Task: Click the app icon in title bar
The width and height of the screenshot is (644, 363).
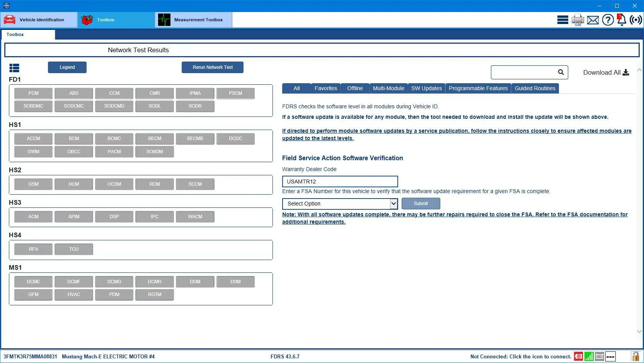Action: [7, 6]
